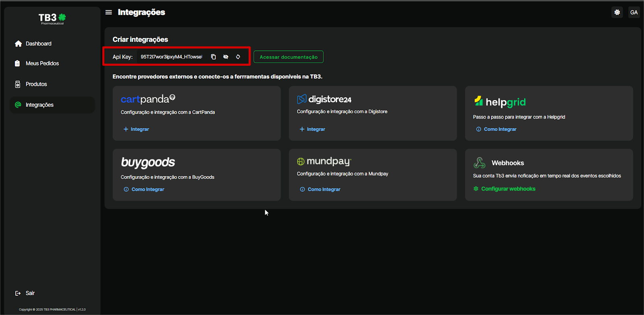The image size is (644, 315).
Task: Open Como Integrar for Helpgrid
Action: pyautogui.click(x=500, y=129)
